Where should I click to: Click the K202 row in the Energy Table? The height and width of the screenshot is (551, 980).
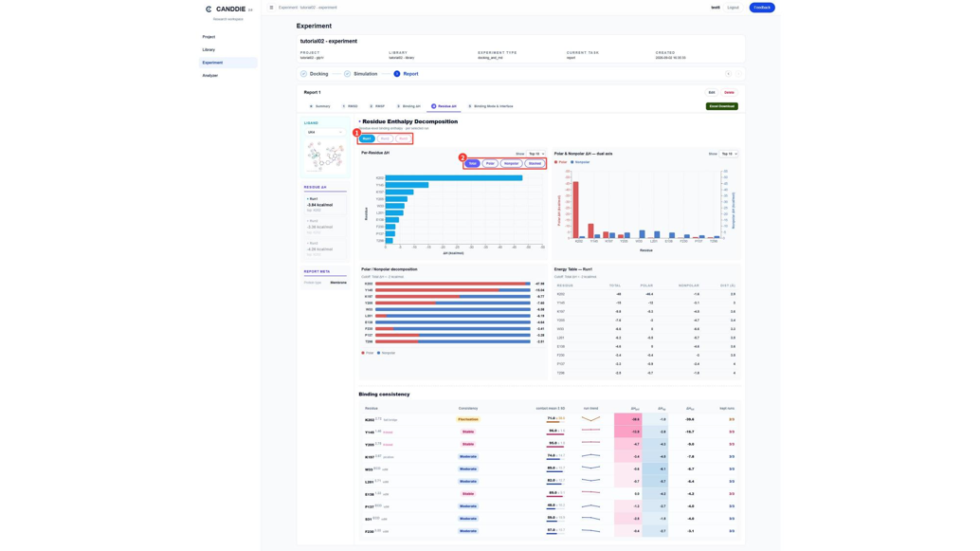(x=645, y=294)
